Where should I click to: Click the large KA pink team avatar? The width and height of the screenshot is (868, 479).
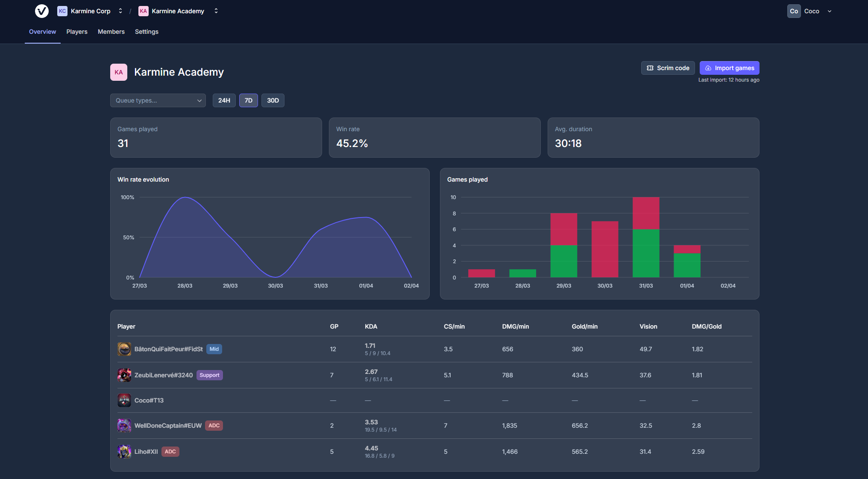[118, 72]
